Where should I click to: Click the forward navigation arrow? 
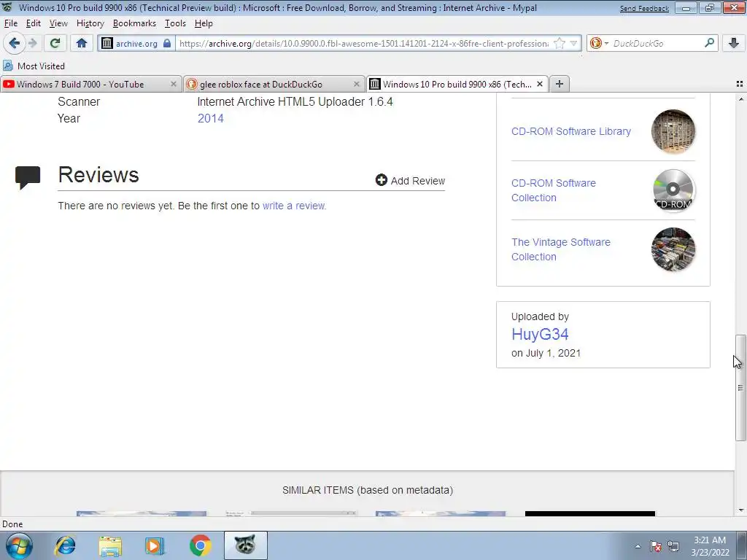tap(32, 43)
